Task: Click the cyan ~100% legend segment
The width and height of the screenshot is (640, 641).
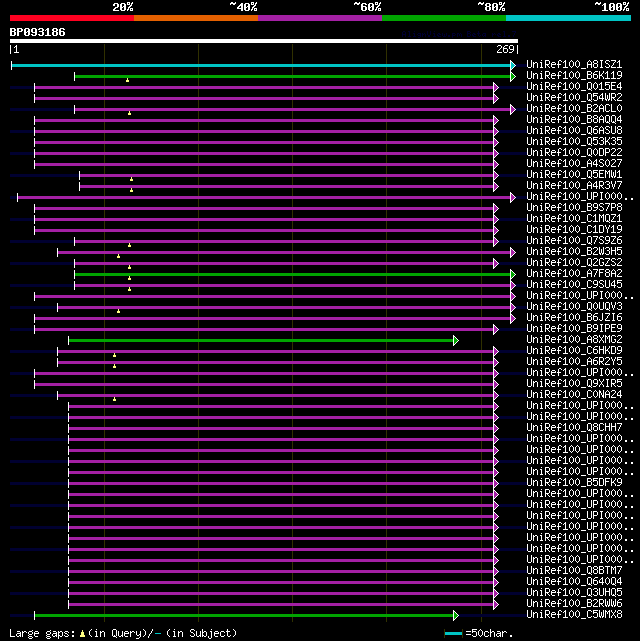Action: [568, 18]
